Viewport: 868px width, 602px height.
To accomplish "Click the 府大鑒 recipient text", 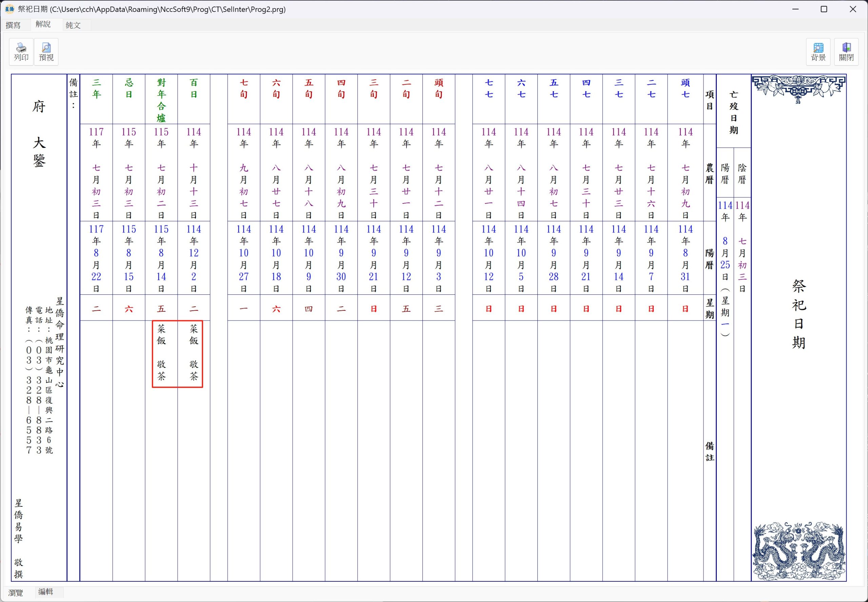I will [39, 134].
